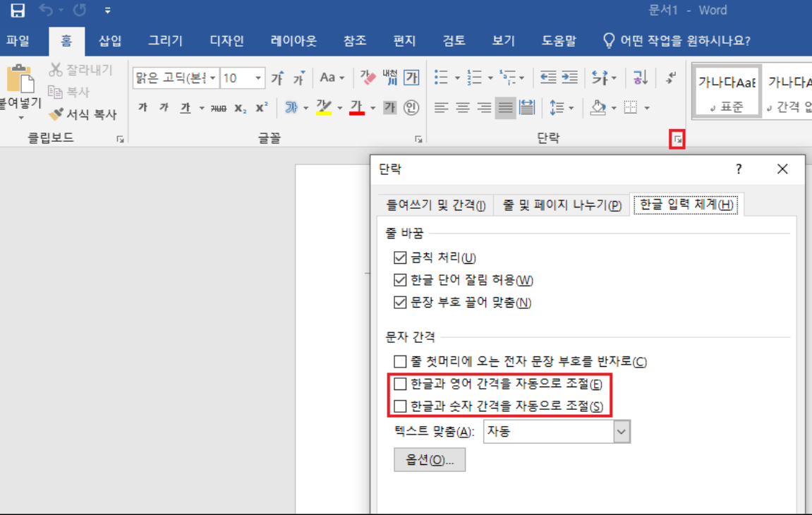
Task: Save the document with the floppy disk icon
Action: (x=18, y=11)
